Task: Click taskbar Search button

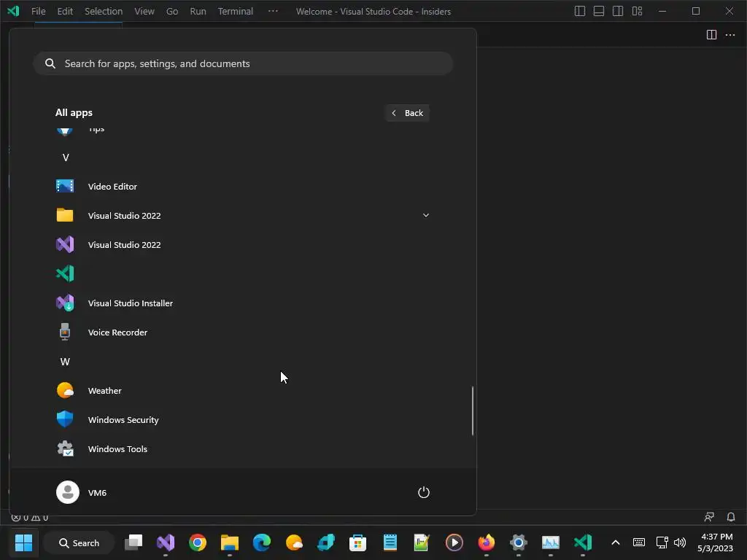Action: tap(79, 542)
